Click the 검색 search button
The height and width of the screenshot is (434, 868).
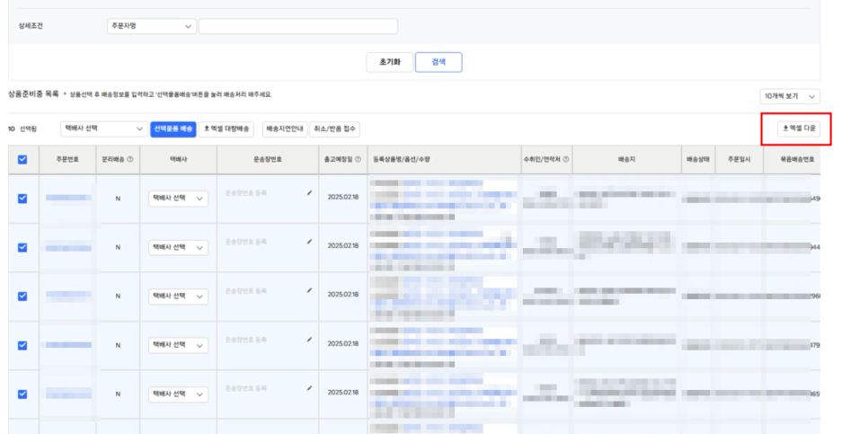click(438, 62)
